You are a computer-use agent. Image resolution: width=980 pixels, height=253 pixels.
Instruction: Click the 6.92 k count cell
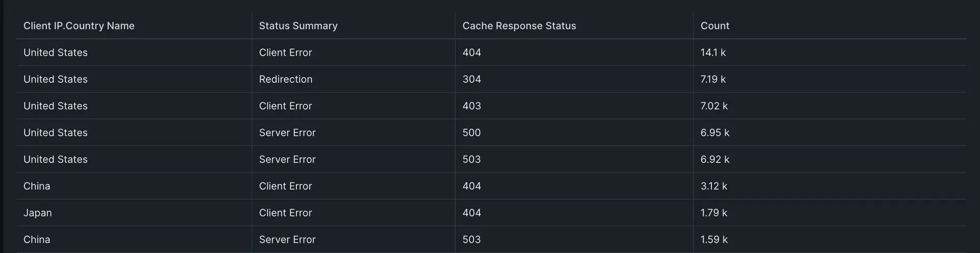(715, 159)
